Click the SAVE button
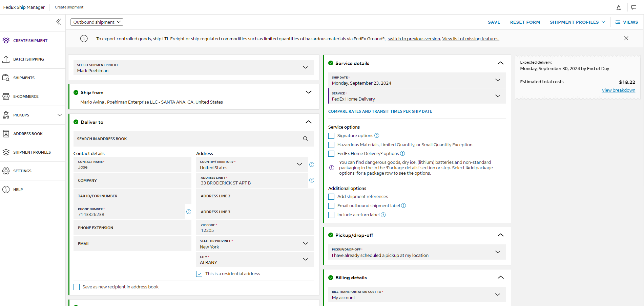Image resolution: width=644 pixels, height=306 pixels. (x=494, y=22)
